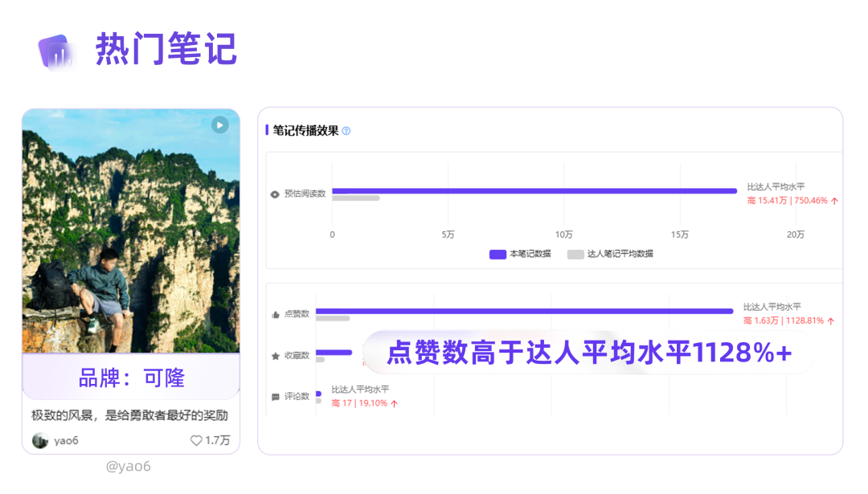
Task: Click the yao6 author avatar
Action: [40, 441]
